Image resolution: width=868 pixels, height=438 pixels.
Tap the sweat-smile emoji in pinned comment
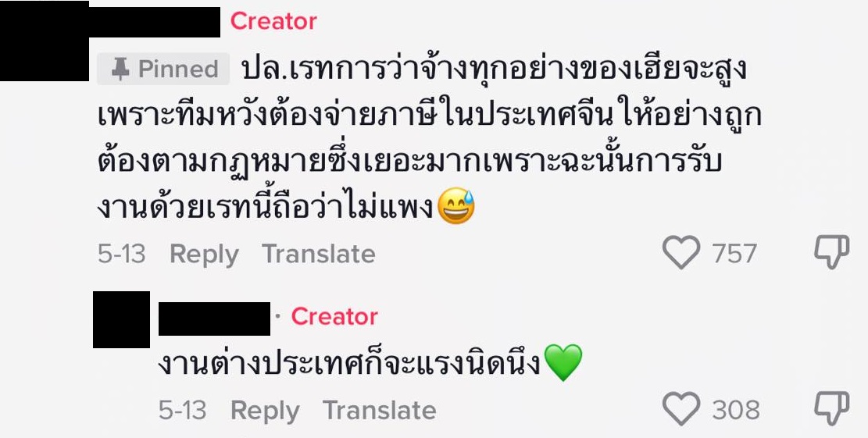point(457,207)
